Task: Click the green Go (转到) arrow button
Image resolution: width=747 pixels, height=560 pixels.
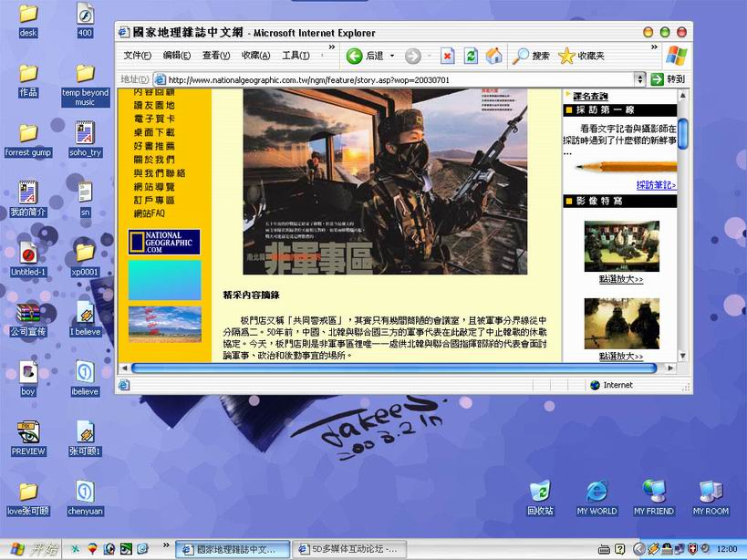Action: 658,79
